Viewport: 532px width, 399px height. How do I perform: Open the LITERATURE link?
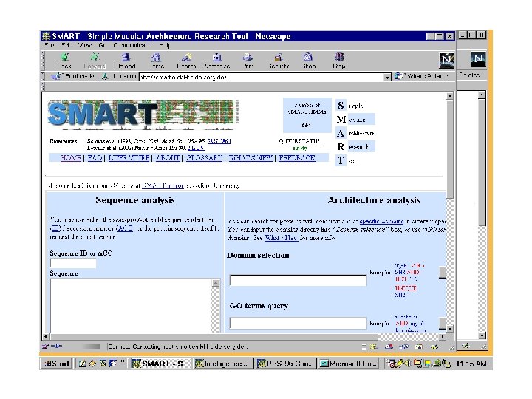pos(129,158)
